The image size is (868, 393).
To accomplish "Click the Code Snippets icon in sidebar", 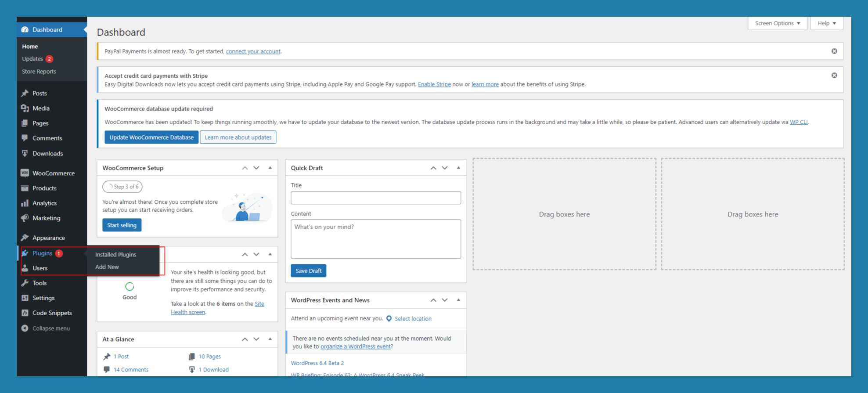I will point(25,313).
